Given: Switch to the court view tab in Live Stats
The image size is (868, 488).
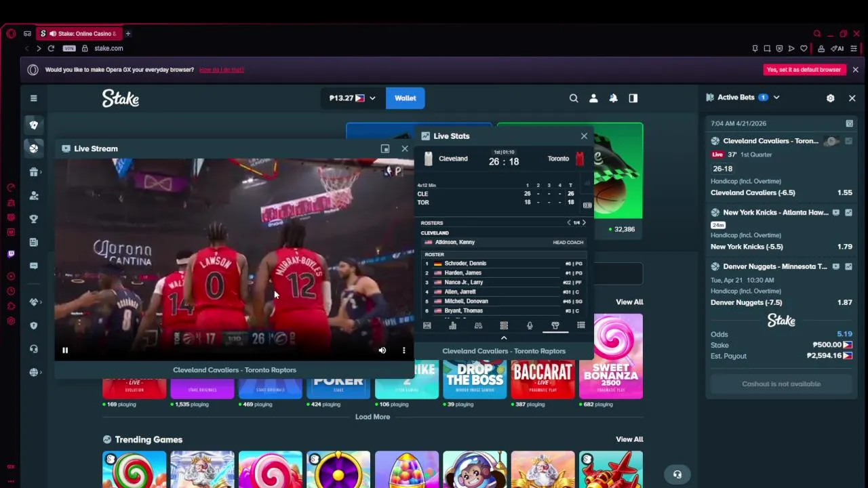Looking at the screenshot, I should [x=427, y=326].
